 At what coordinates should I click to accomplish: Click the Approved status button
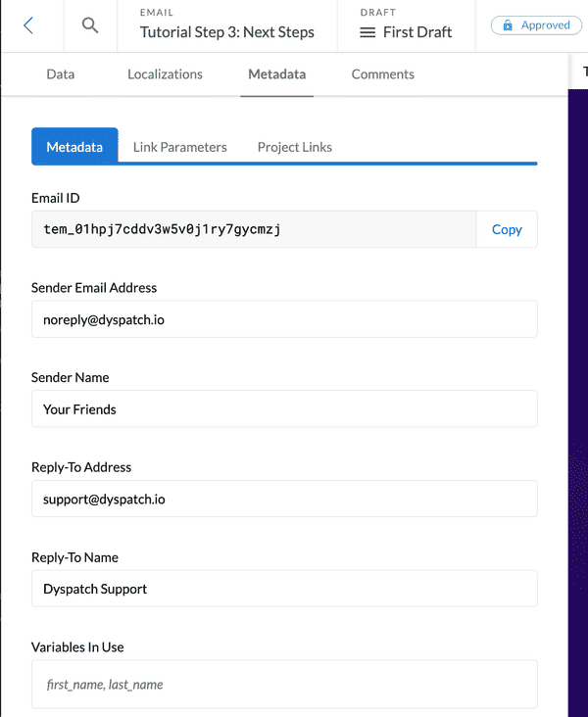click(536, 25)
